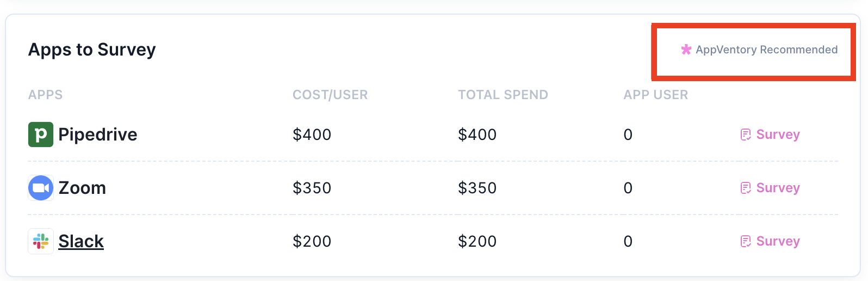Image resolution: width=868 pixels, height=281 pixels.
Task: Click the survey icon in Pipedrive row
Action: point(746,135)
